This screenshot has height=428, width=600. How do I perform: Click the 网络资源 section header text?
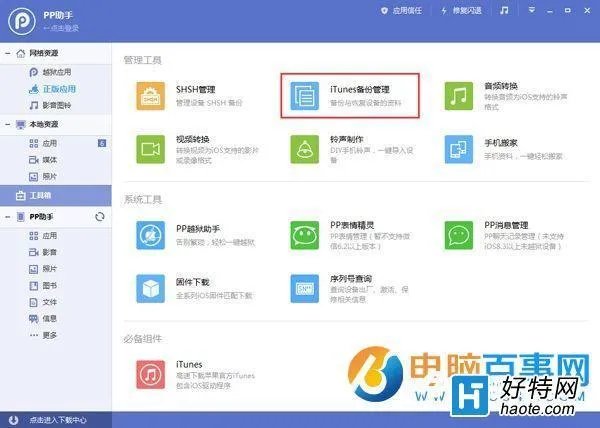click(44, 53)
